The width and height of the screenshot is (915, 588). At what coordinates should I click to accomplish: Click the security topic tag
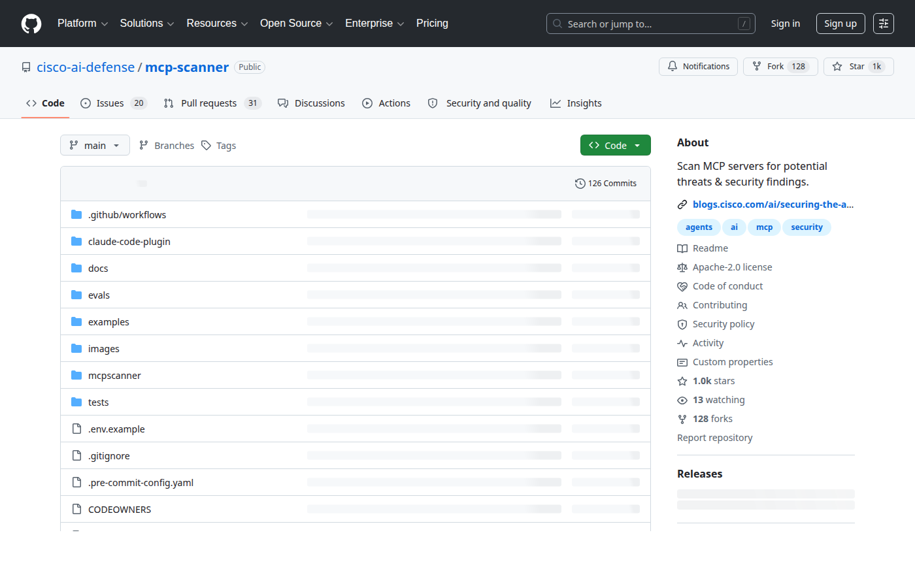807,227
